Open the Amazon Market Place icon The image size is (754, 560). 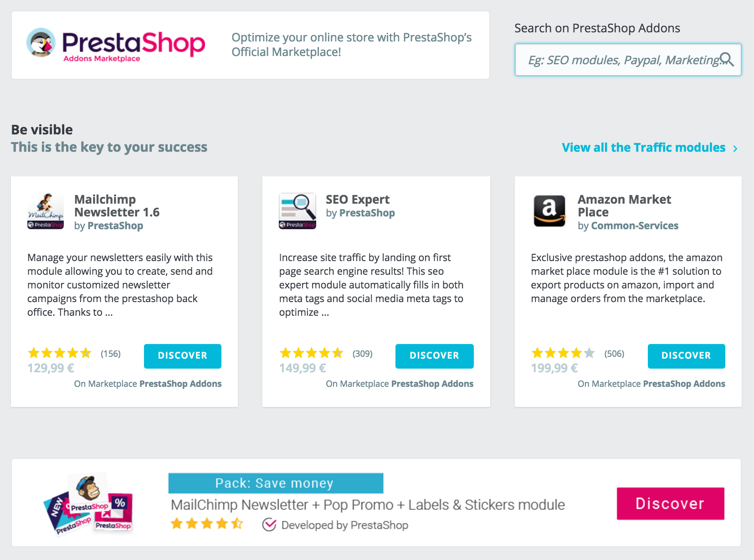click(x=549, y=211)
